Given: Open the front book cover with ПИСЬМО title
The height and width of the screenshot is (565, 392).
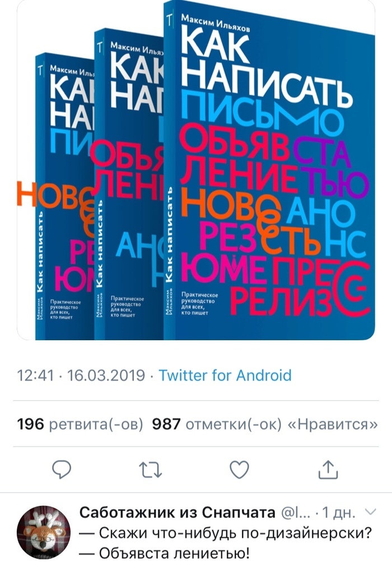Looking at the screenshot, I should [x=269, y=170].
